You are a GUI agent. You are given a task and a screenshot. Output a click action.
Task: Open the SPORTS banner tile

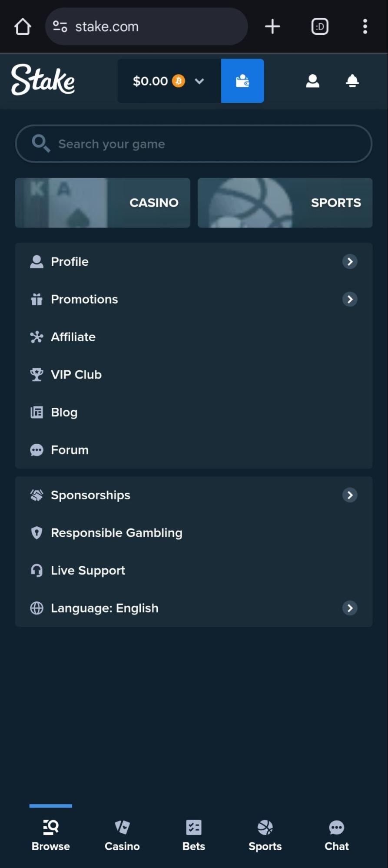click(285, 203)
